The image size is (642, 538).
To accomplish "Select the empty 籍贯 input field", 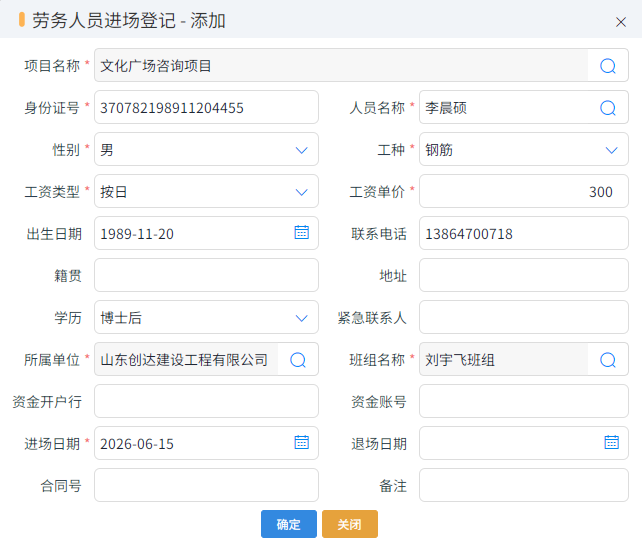I will point(206,275).
